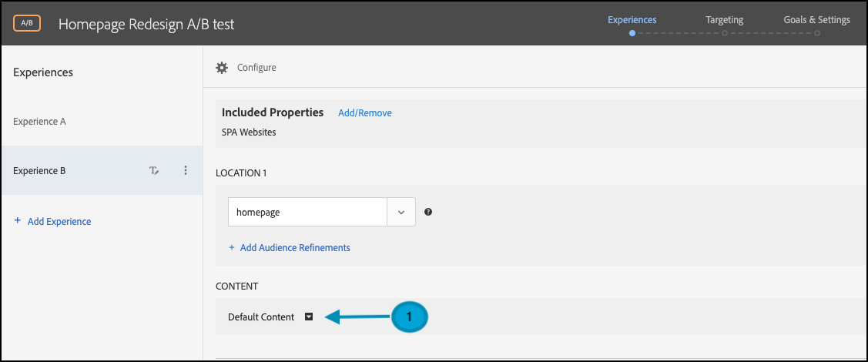Select the Experience B row label
Viewport: 868px width, 362px height.
coord(39,171)
